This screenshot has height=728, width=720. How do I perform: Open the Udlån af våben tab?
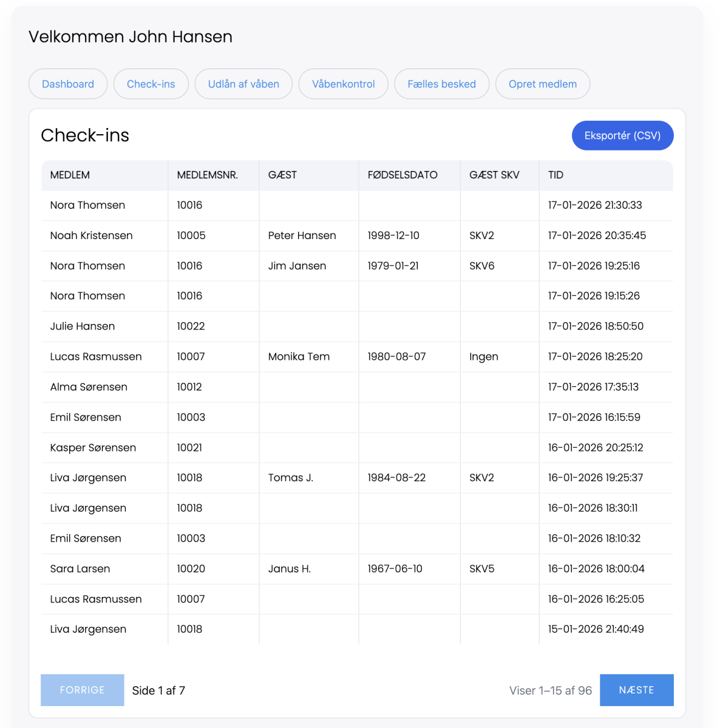point(243,84)
